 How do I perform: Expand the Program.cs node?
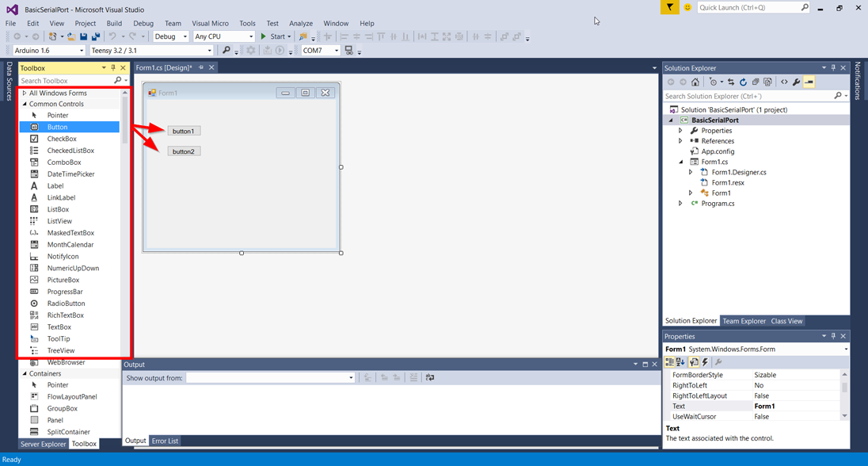click(680, 204)
